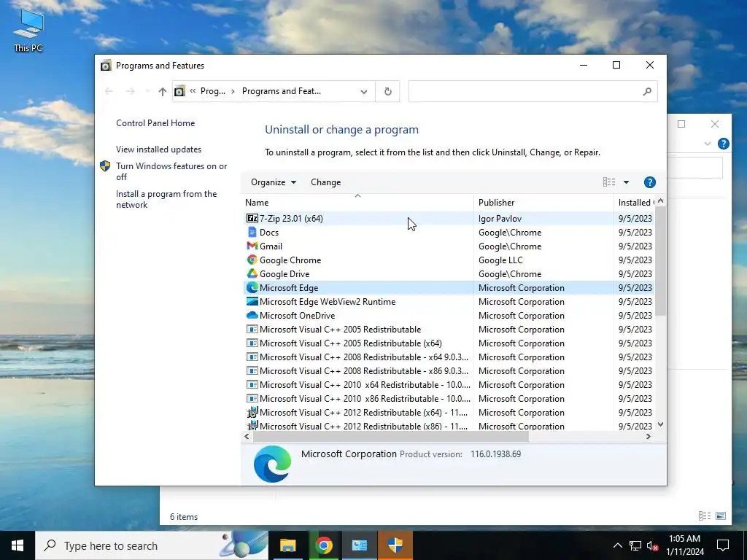Click the Gmail icon in program list
747x560 pixels.
252,246
